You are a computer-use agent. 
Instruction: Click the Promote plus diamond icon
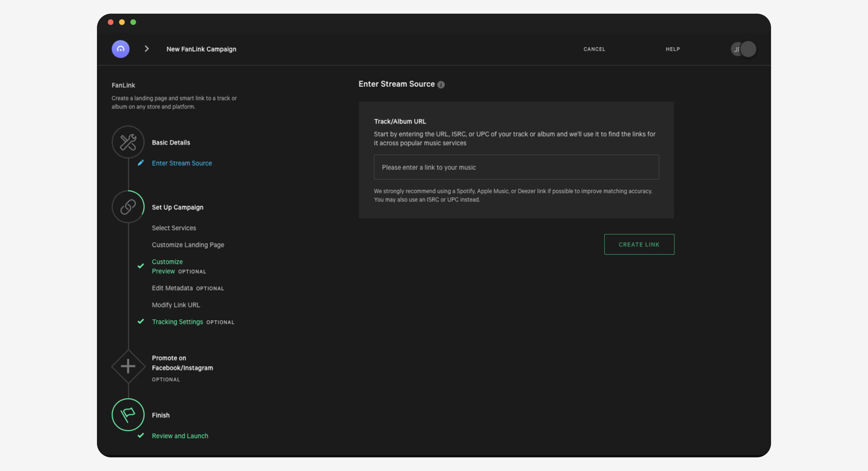(x=128, y=367)
